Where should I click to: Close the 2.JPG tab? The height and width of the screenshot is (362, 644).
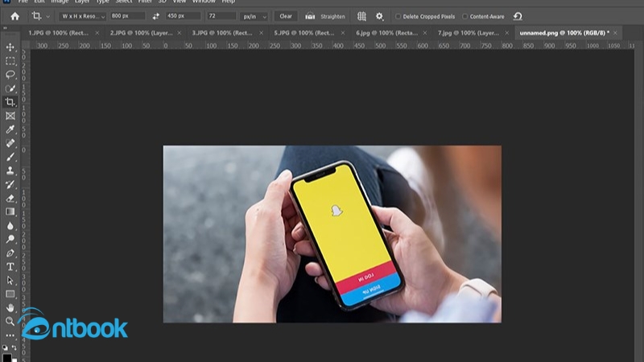tap(179, 33)
